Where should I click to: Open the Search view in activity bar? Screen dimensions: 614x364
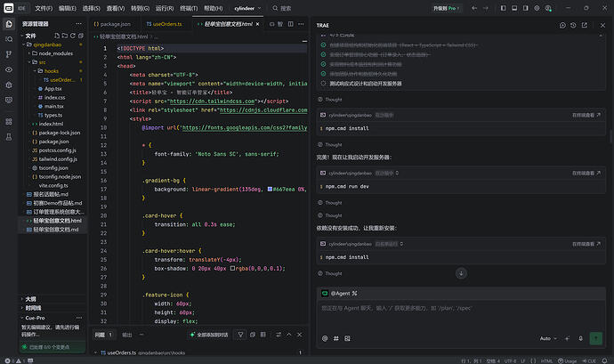tap(9, 39)
